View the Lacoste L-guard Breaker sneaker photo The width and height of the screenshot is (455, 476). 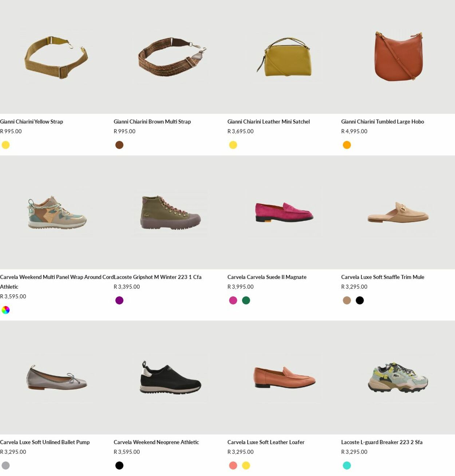coord(398,378)
